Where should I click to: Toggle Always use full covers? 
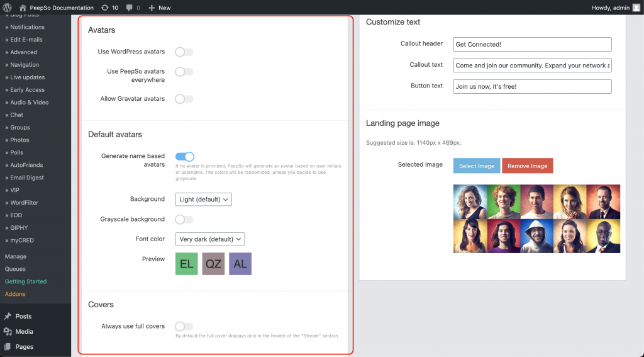[x=184, y=326]
